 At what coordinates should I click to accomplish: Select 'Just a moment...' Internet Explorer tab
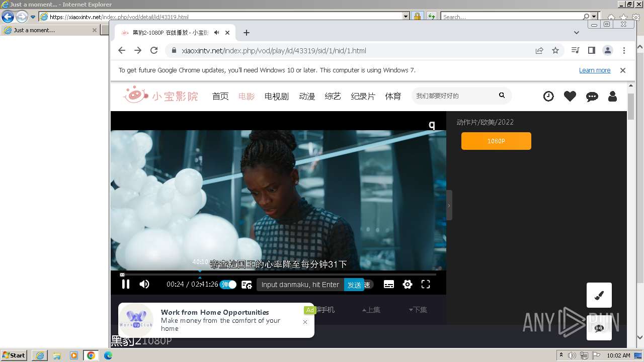pyautogui.click(x=50, y=30)
